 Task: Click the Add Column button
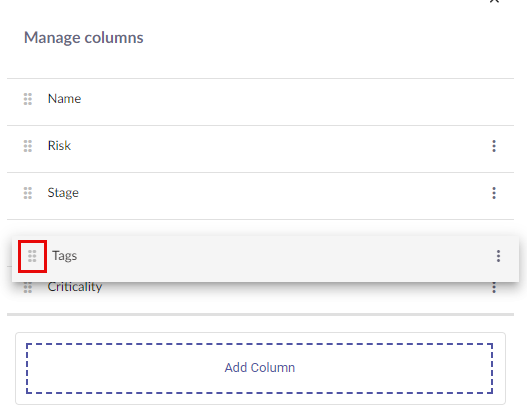[x=259, y=368]
